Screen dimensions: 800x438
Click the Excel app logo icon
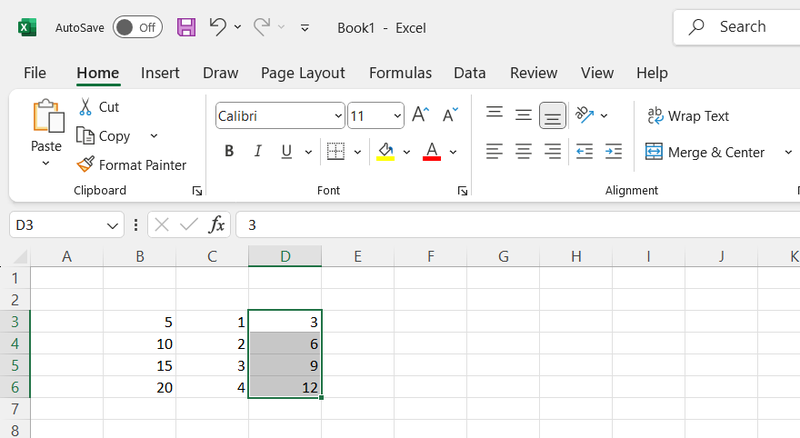pos(27,28)
